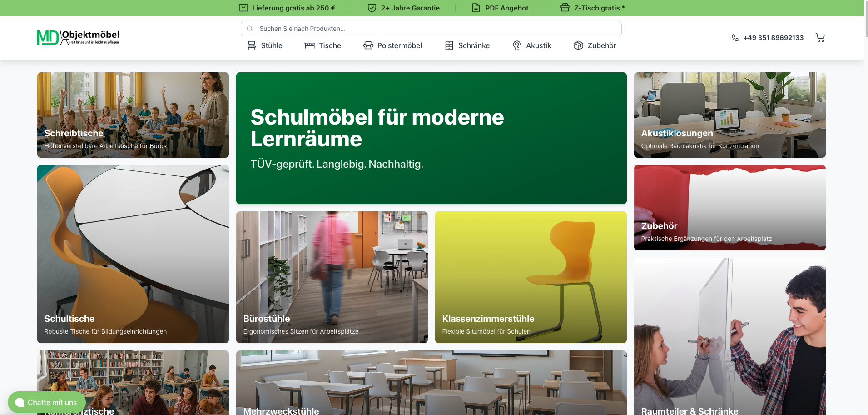Open the Klassenzimmerstühle category tile
The height and width of the screenshot is (415, 868).
tap(531, 277)
